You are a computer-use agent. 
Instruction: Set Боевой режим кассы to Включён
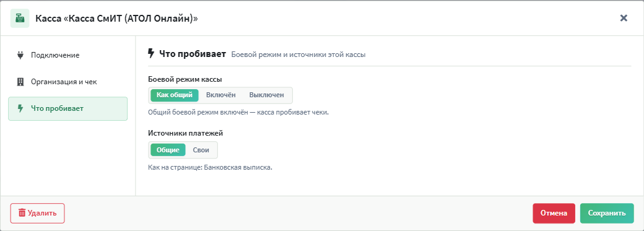click(x=221, y=95)
